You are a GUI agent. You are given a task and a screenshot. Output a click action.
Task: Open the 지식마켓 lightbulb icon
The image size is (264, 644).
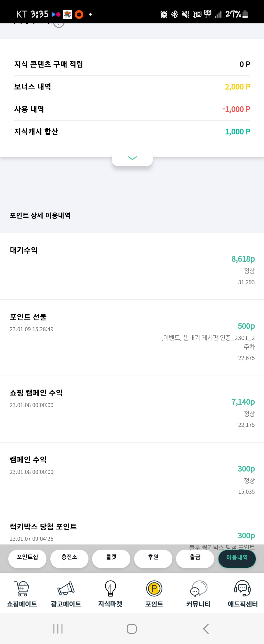point(110,588)
